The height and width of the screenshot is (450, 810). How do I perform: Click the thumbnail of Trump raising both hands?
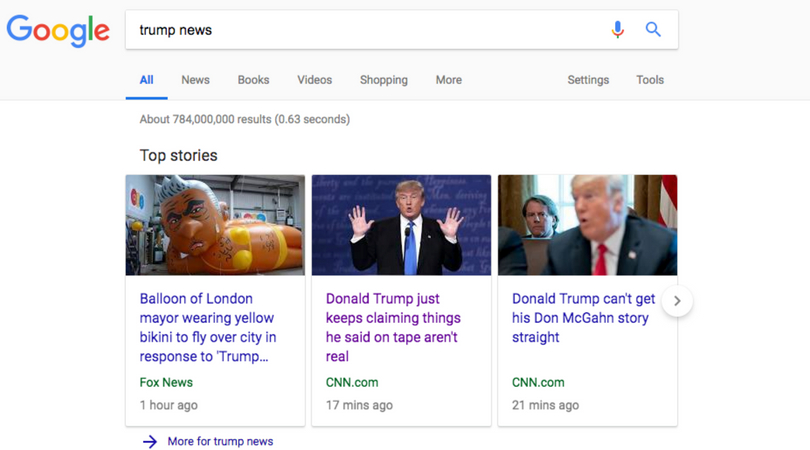401,225
